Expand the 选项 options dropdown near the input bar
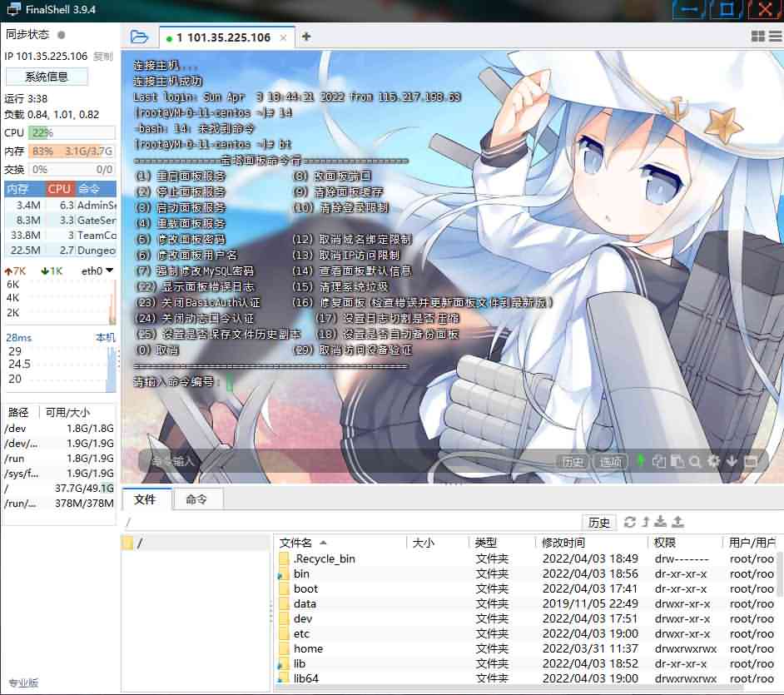The image size is (784, 695). click(610, 461)
